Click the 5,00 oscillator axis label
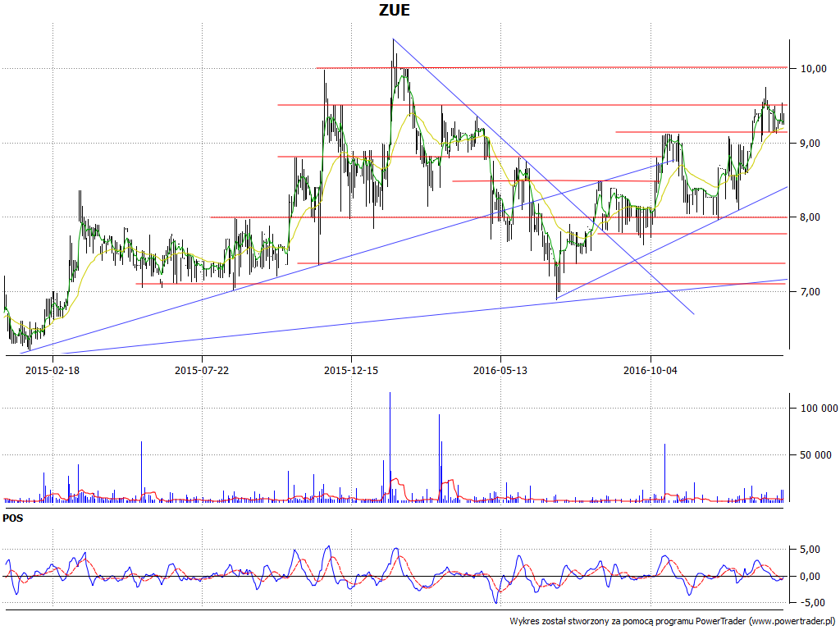This screenshot has width=840, height=630. (810, 549)
